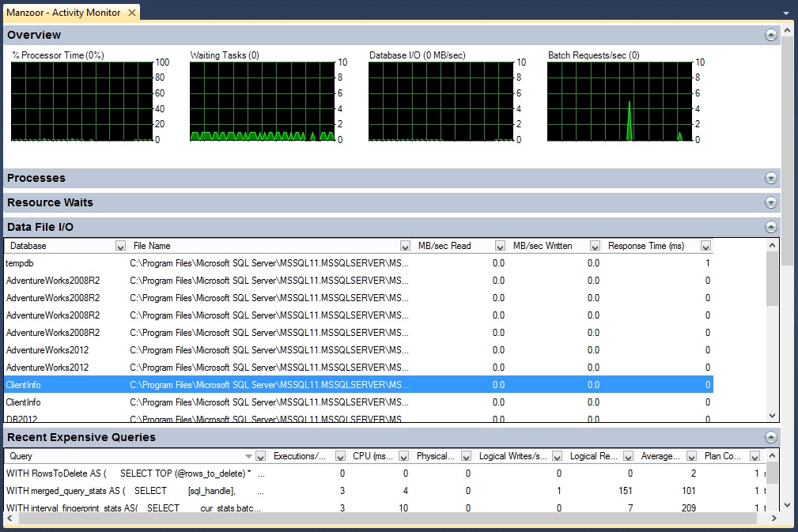Select the tempdb database row

(x=47, y=262)
